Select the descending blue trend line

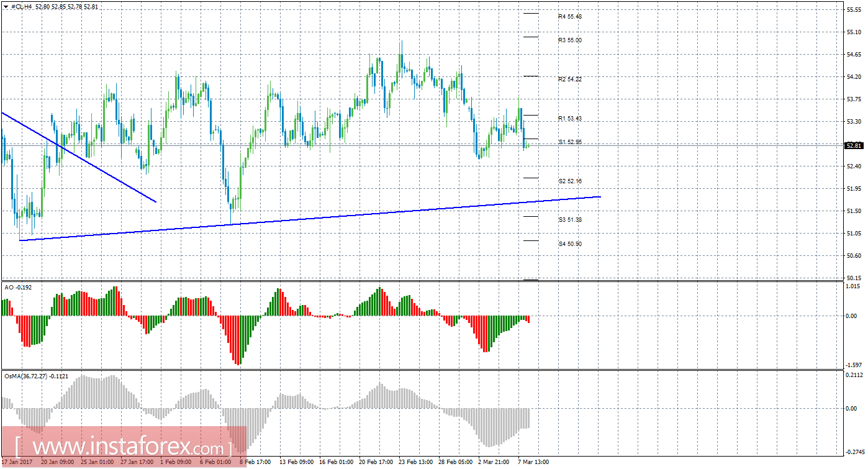[x=78, y=157]
